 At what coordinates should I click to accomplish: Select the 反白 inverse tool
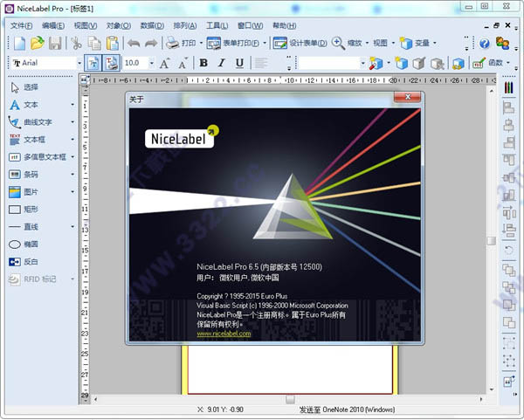click(x=24, y=262)
